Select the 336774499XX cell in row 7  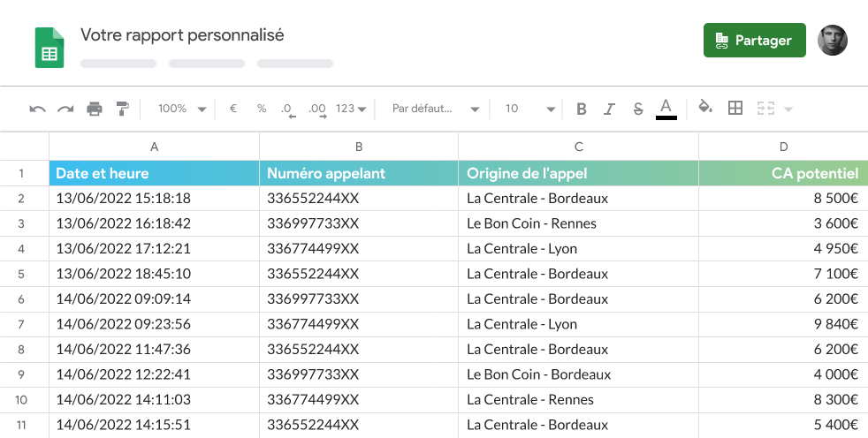359,324
